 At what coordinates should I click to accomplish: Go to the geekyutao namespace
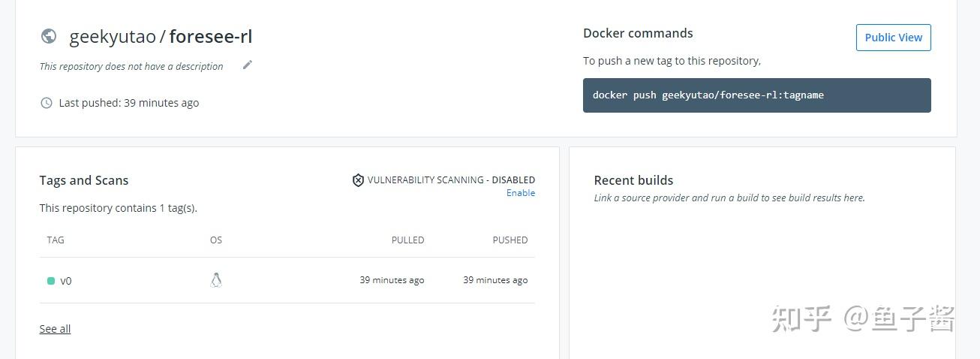point(112,36)
